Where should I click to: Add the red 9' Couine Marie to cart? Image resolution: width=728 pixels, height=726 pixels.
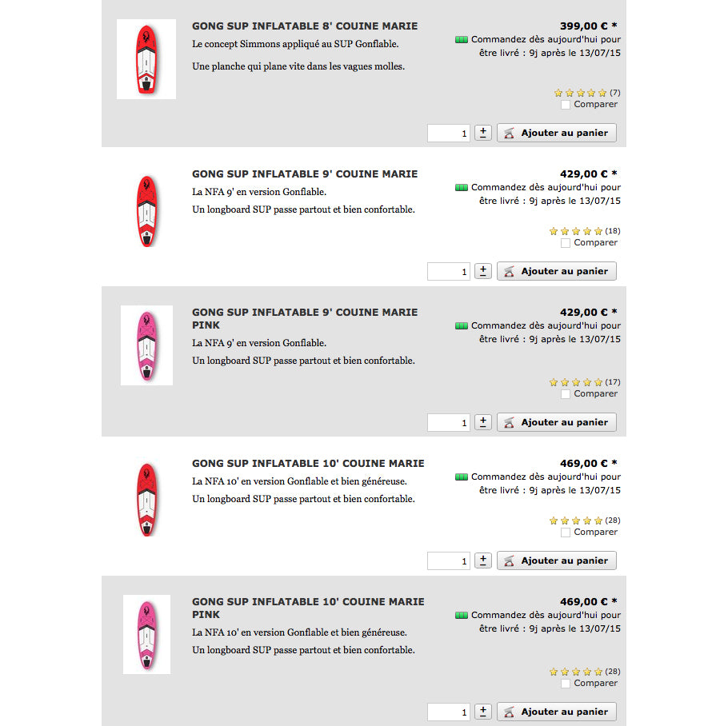(x=557, y=271)
